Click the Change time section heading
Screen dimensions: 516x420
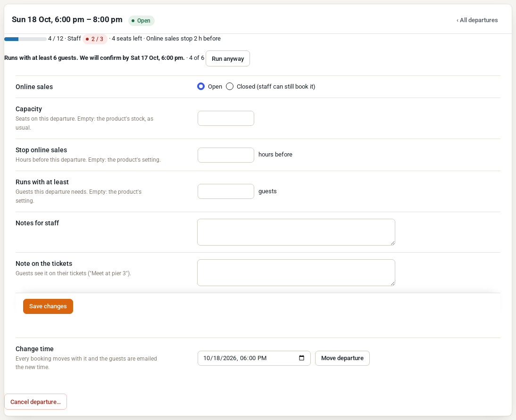(34, 349)
